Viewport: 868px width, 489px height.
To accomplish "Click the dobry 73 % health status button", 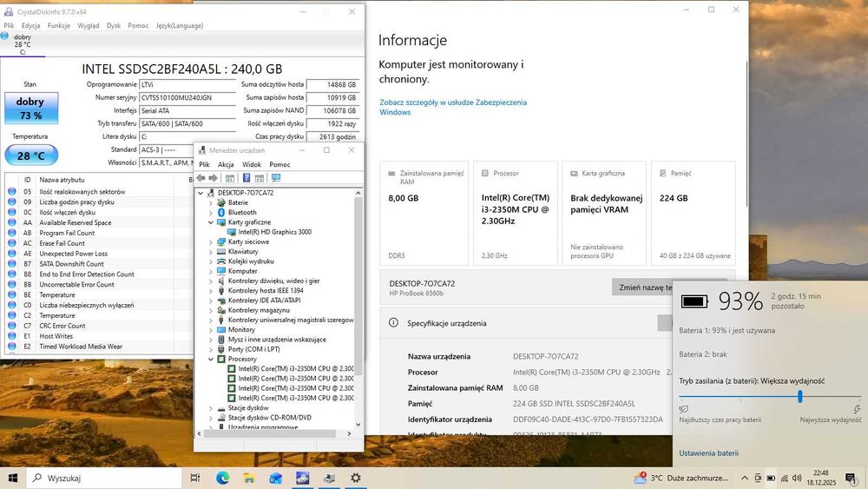I will click(31, 108).
